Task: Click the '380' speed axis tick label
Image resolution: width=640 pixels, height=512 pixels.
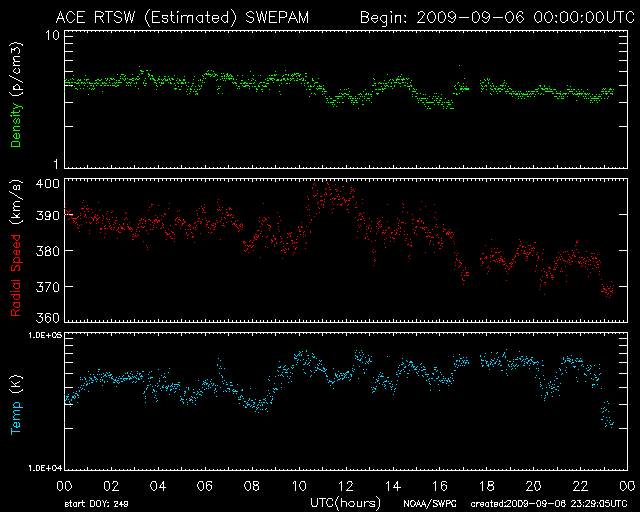Action: click(48, 251)
